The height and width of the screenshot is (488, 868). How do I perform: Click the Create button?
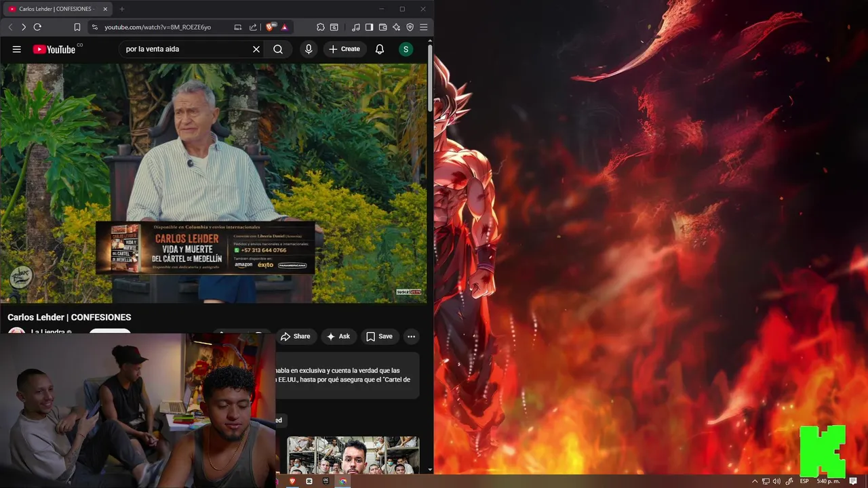pyautogui.click(x=344, y=49)
